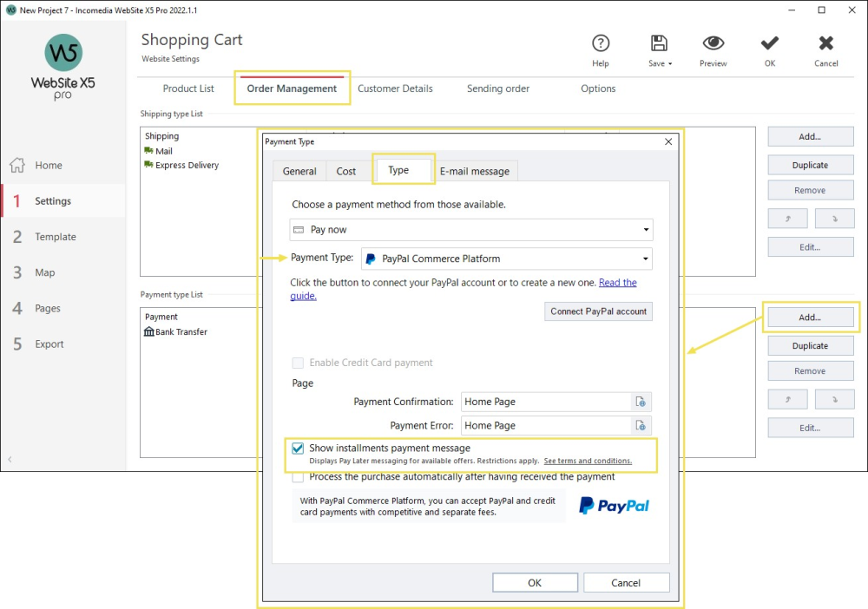The height and width of the screenshot is (609, 868).
Task: Switch to the E-mail message tab
Action: [474, 172]
